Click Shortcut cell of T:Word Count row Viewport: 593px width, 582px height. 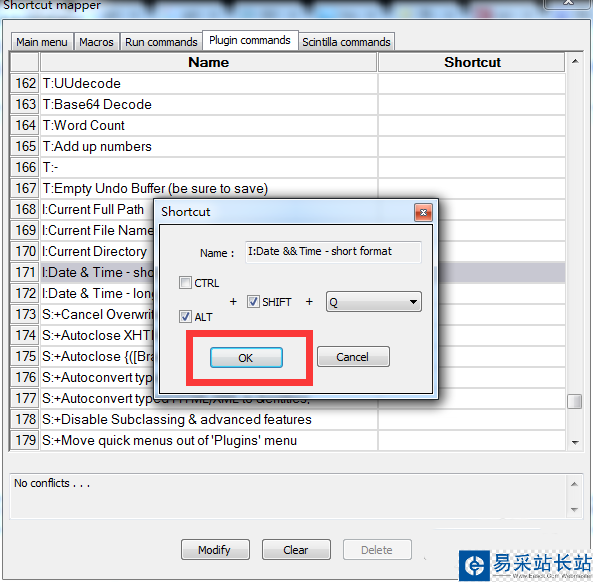(x=472, y=125)
